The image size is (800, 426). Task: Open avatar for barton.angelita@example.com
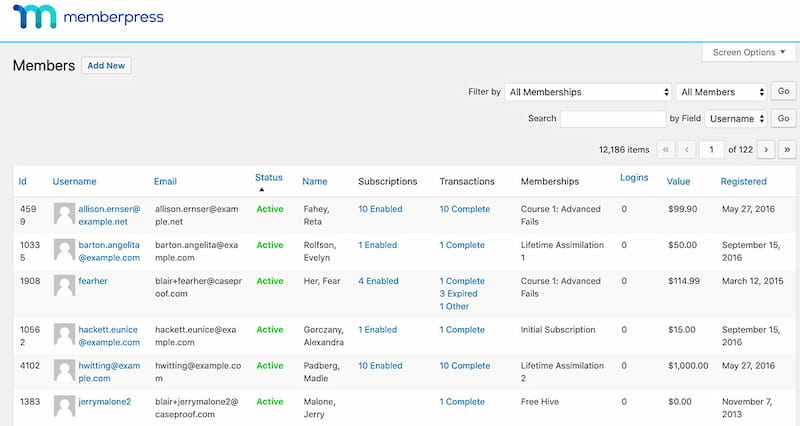pos(64,249)
